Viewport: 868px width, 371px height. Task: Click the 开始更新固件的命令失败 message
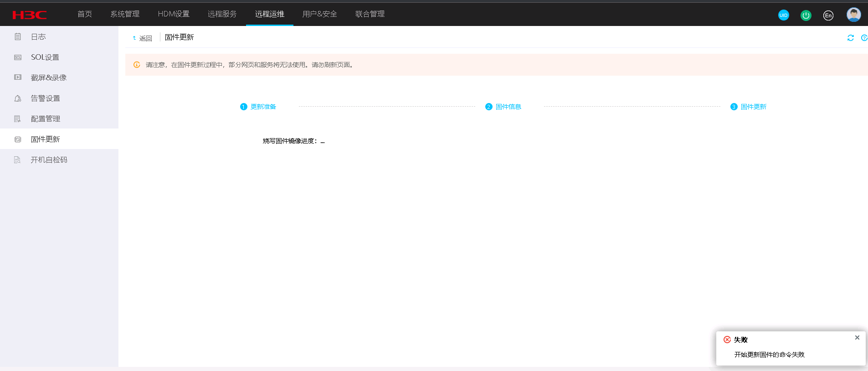[770, 355]
